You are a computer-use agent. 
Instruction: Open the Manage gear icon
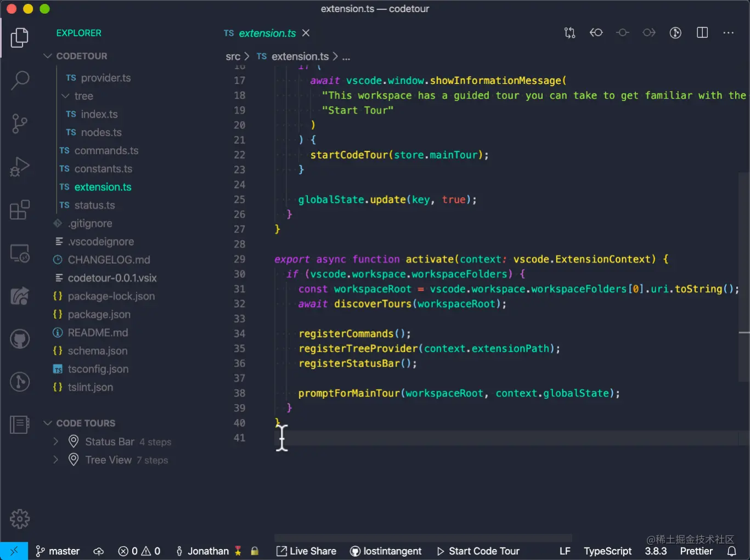20,518
